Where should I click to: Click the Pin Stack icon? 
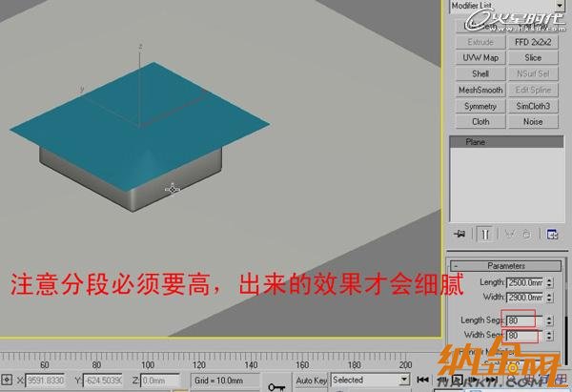[x=460, y=234]
